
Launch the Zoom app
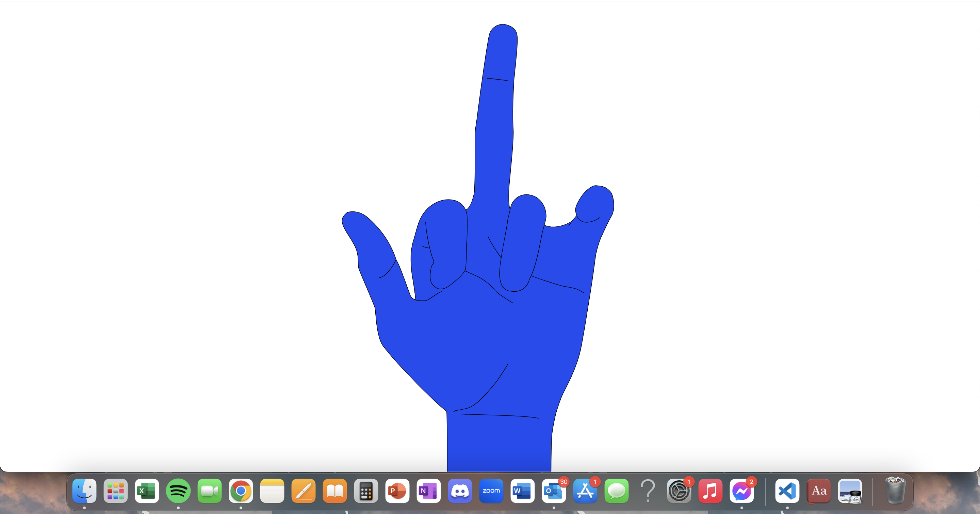click(491, 491)
